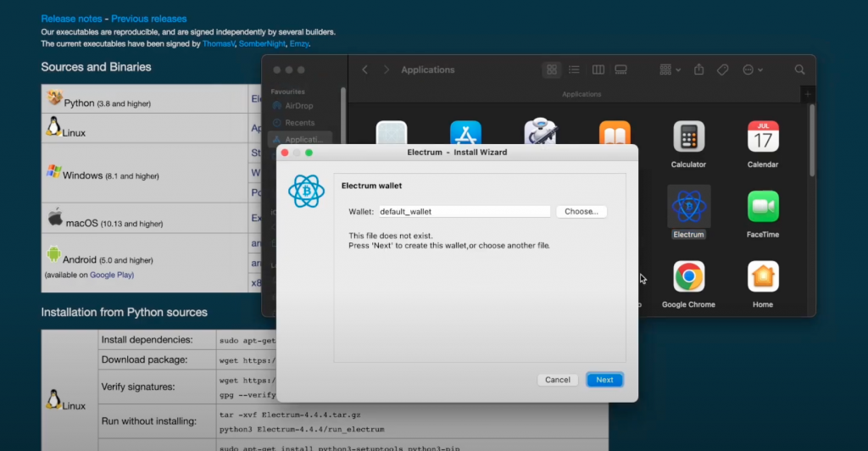The height and width of the screenshot is (451, 868).
Task: Click Finder search magnifier icon
Action: tap(800, 70)
